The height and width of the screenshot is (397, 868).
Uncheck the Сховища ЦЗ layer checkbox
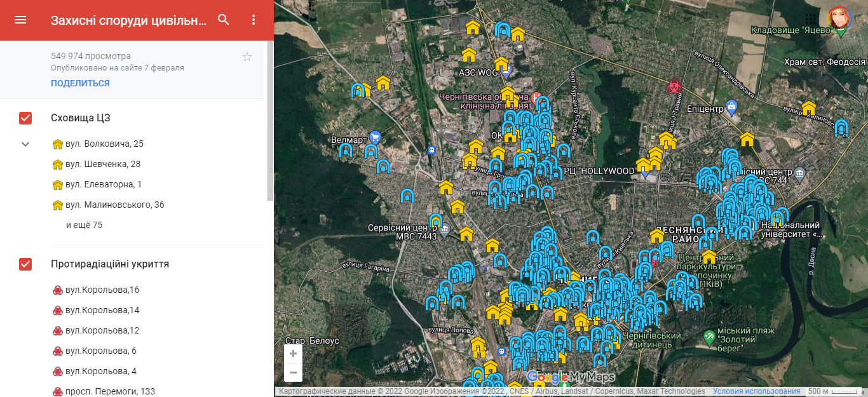(25, 118)
